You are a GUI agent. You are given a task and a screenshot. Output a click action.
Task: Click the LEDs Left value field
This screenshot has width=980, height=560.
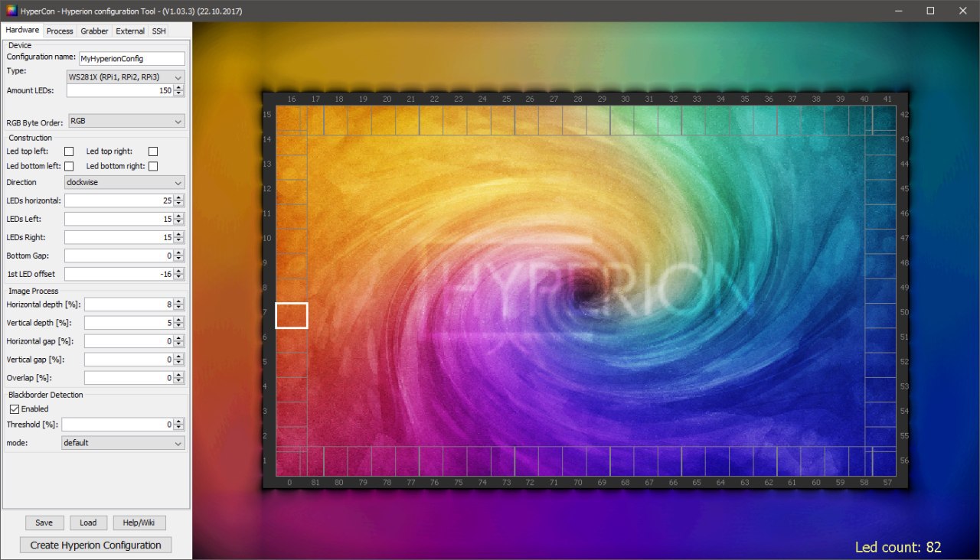[x=119, y=219]
